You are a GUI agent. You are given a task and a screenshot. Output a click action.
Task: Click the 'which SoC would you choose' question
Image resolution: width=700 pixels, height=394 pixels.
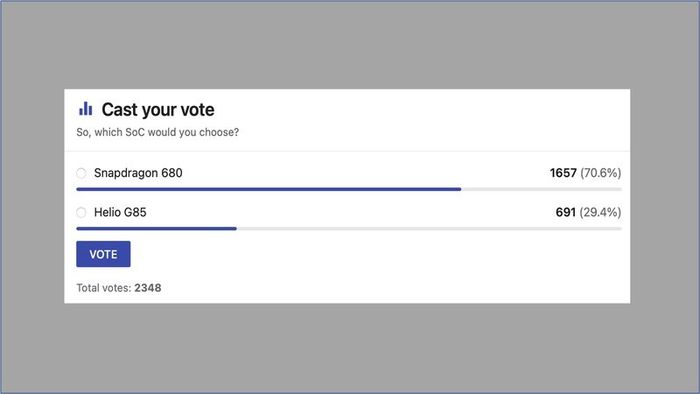coord(158,133)
